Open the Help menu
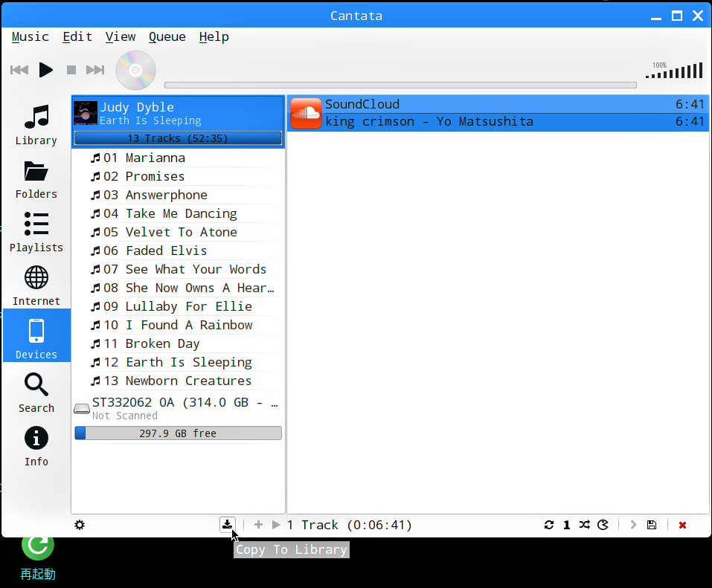The height and width of the screenshot is (588, 712). click(214, 36)
